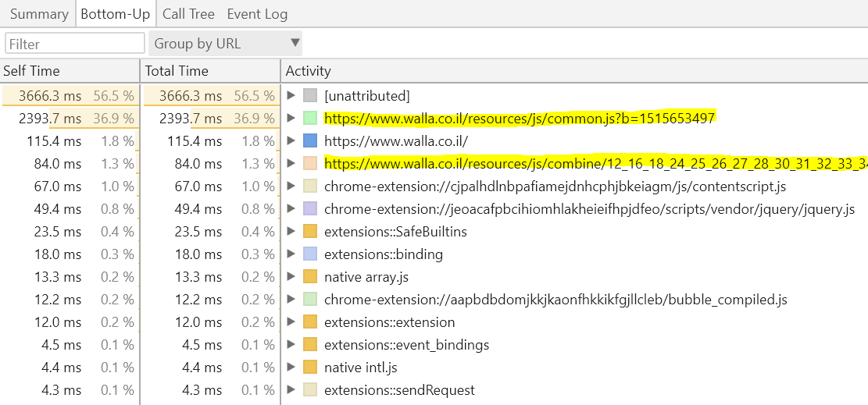
Task: Click the 3666.3 ms Self Time cell
Action: click(x=70, y=96)
